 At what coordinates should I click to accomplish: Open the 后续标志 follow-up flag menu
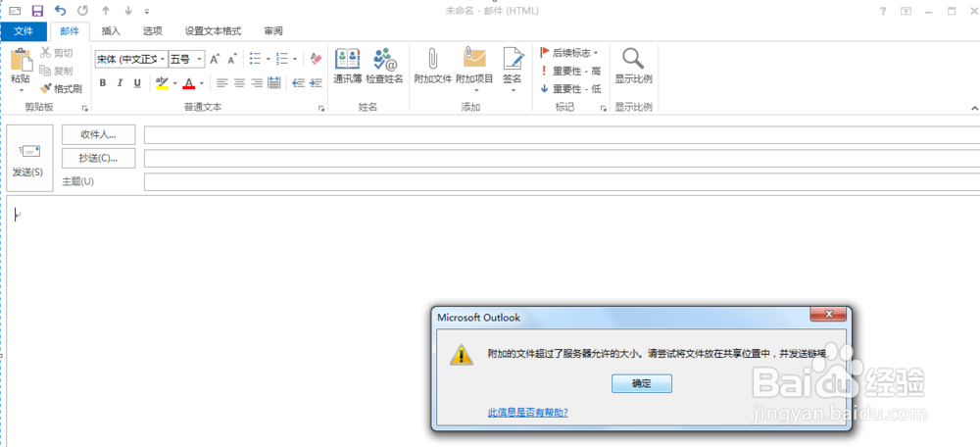coord(569,53)
